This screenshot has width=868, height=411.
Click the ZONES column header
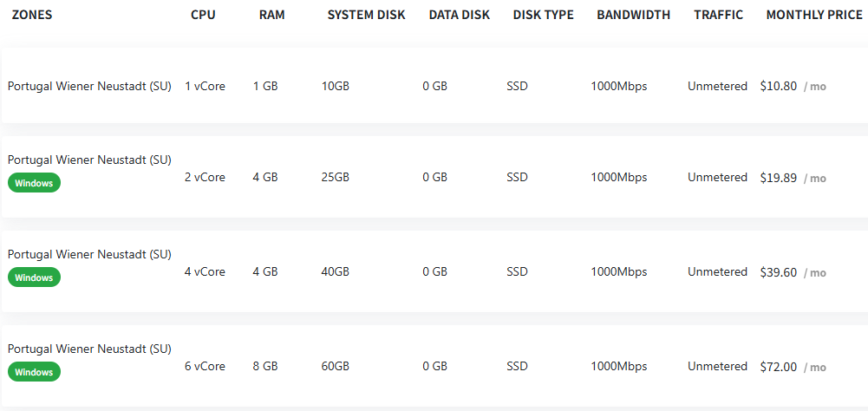pyautogui.click(x=32, y=15)
